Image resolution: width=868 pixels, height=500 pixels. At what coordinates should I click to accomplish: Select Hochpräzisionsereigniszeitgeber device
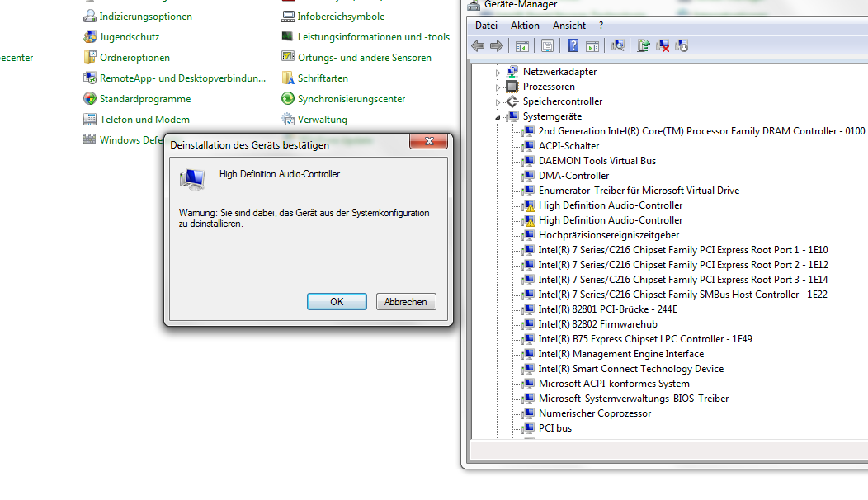click(x=609, y=235)
